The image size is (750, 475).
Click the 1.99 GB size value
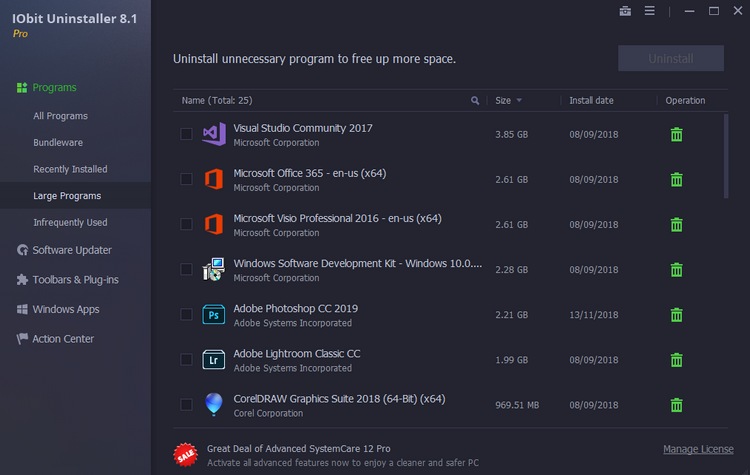tap(511, 360)
